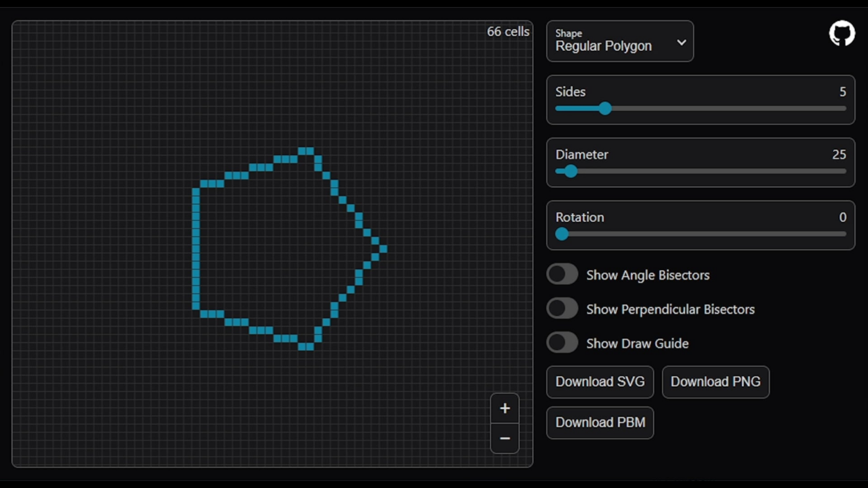Turn on Show Draw Guide switch
The width and height of the screenshot is (868, 488).
click(x=562, y=343)
